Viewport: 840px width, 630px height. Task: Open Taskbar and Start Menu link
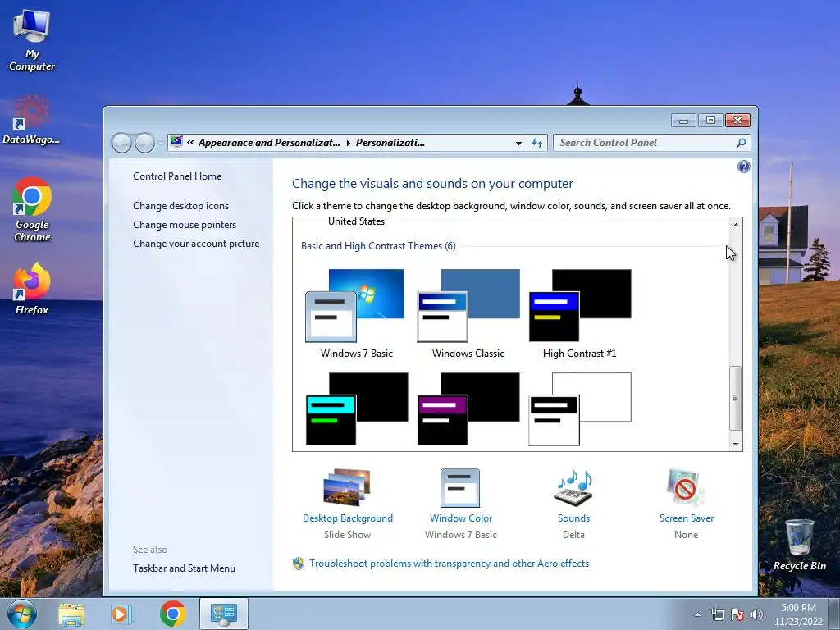[184, 568]
